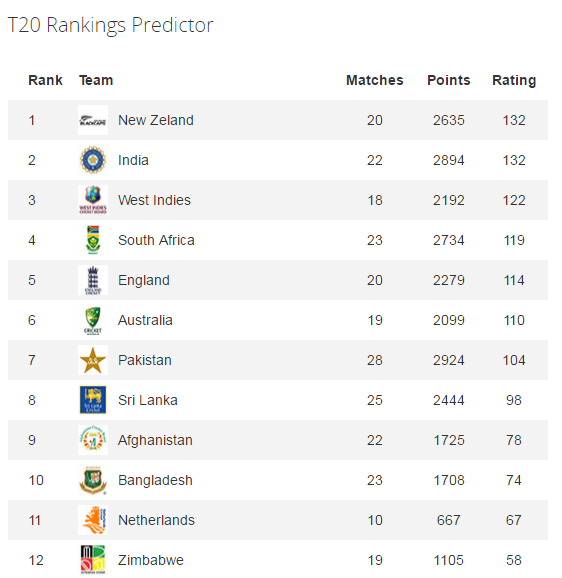Click the South Africa team emblem
This screenshot has width=562, height=578.
93,240
